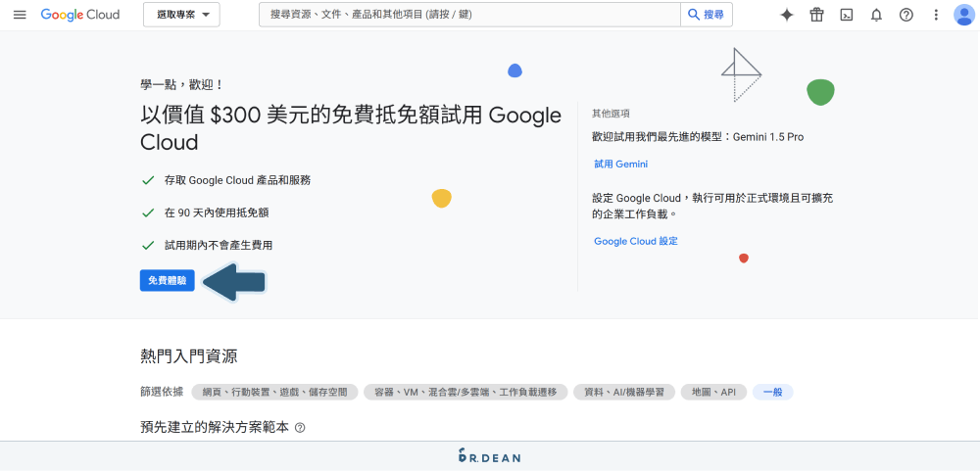
Task: Click the user account avatar
Action: click(x=964, y=15)
